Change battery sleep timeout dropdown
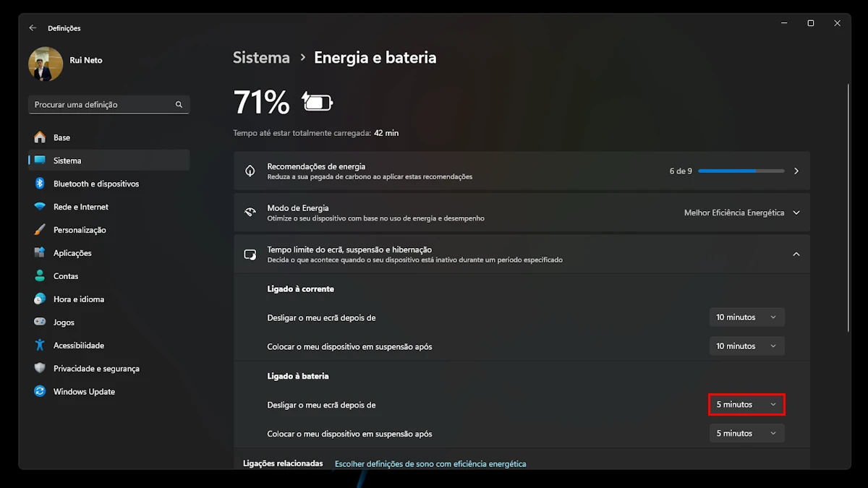 746,434
